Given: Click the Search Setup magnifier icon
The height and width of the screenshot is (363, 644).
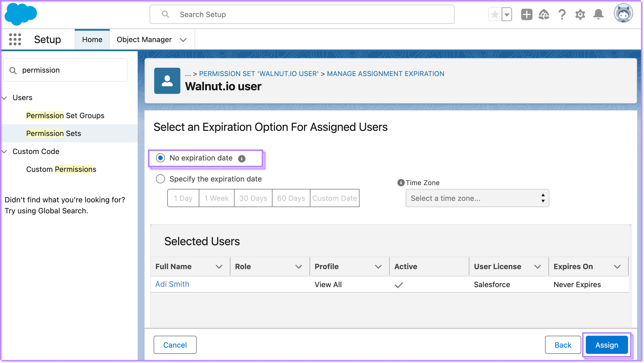Looking at the screenshot, I should coord(165,14).
